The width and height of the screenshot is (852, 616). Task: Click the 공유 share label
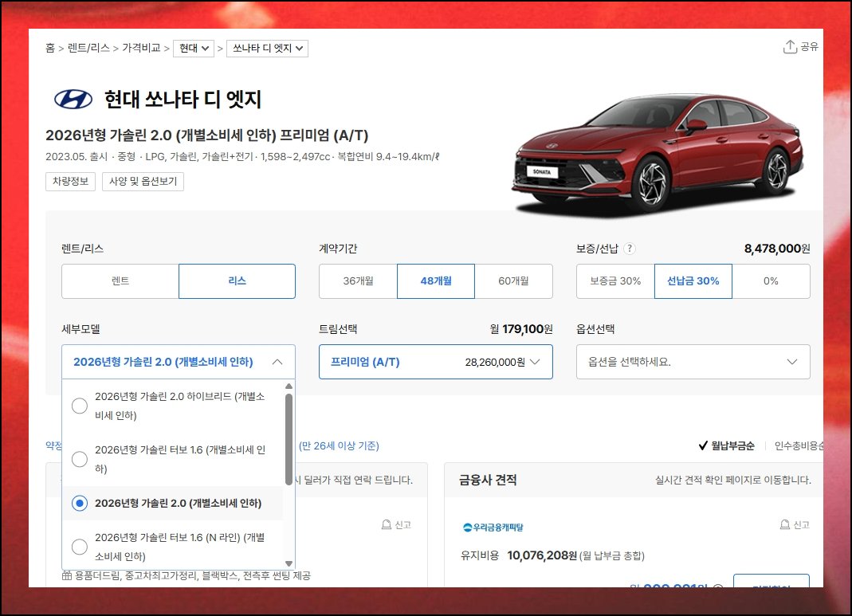pyautogui.click(x=809, y=47)
